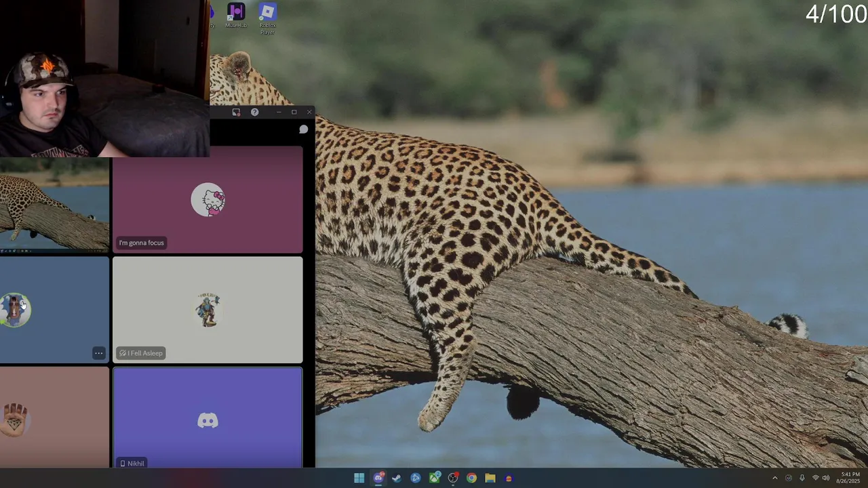
Task: Select the hand avatar participant tile
Action: 54,418
